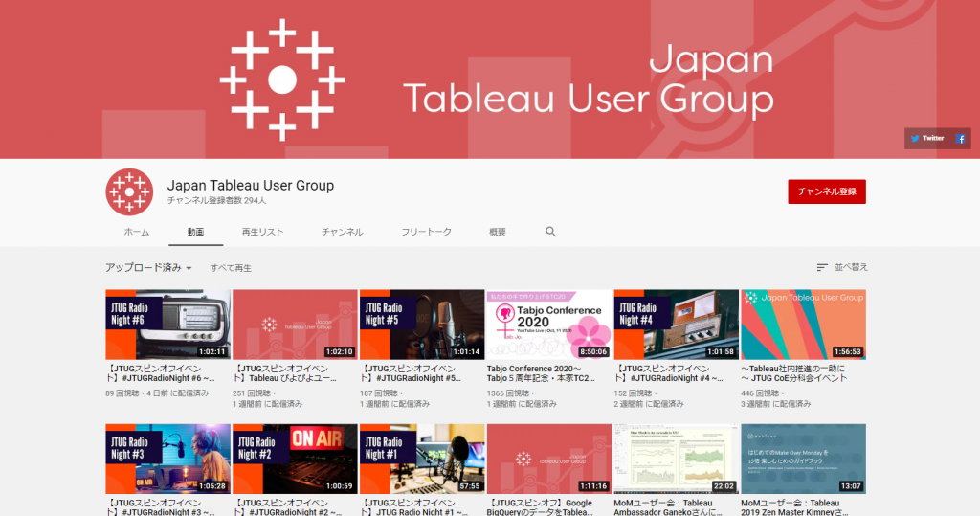Open the 22:02 MoM Ganeko video thumbnail
The image size is (980, 516).
677,459
